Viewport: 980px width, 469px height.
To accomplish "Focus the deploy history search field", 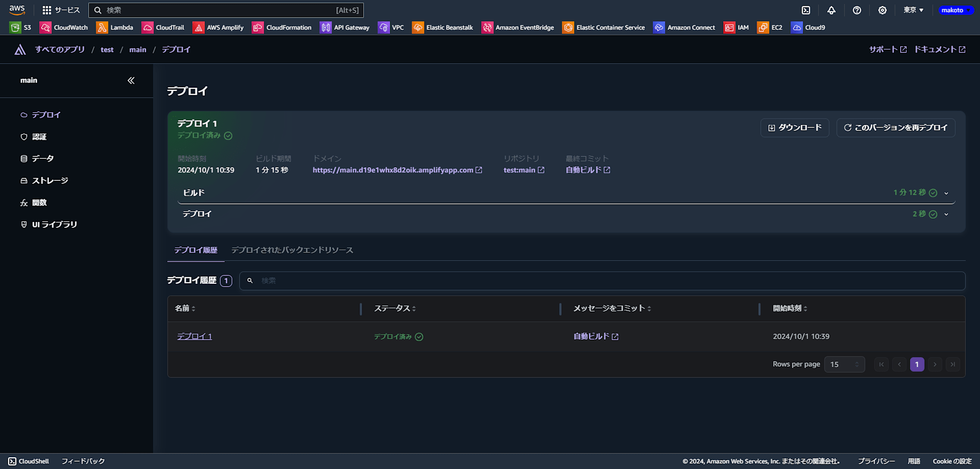I will pos(602,281).
